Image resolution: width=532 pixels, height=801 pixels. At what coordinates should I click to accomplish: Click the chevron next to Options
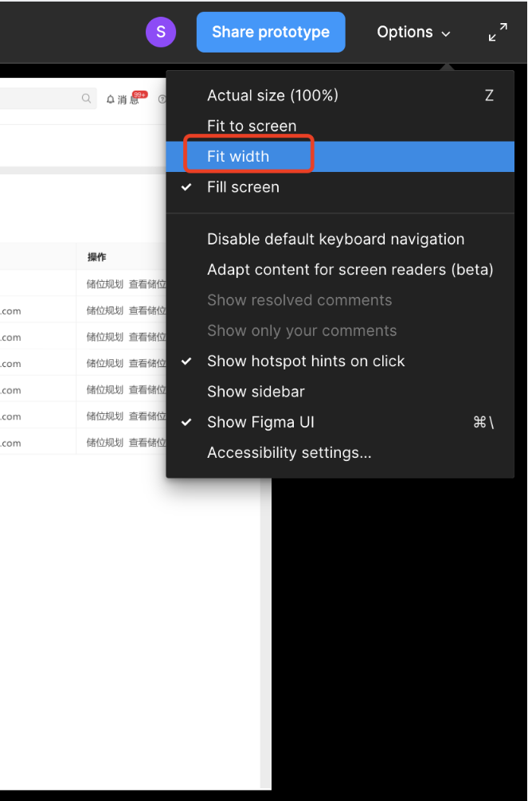click(x=446, y=34)
